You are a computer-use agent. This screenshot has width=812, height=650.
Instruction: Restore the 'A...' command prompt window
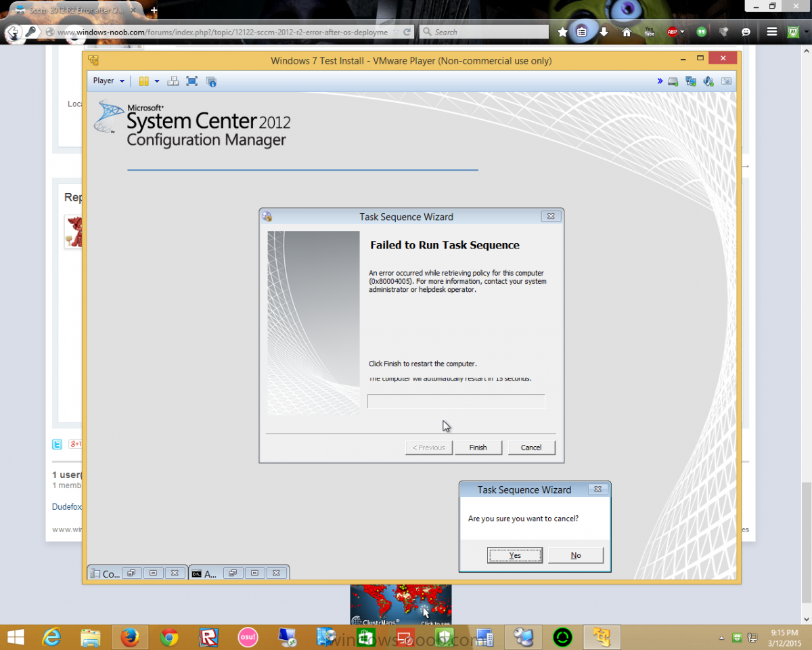tap(232, 573)
